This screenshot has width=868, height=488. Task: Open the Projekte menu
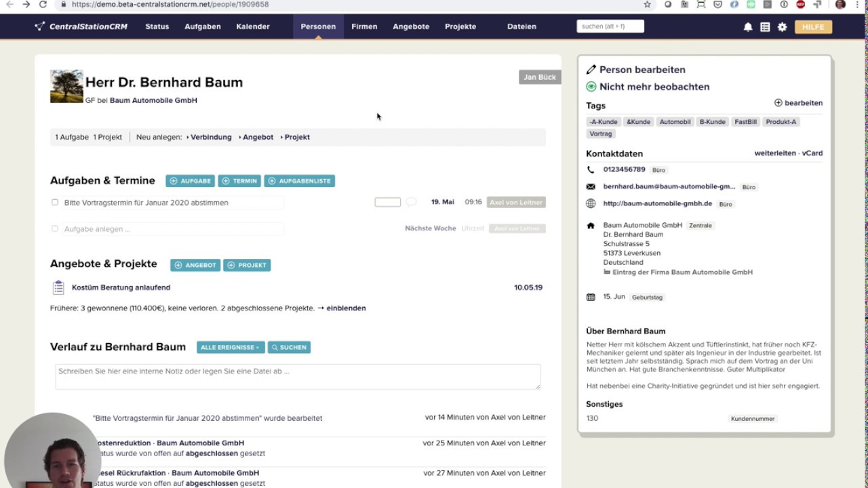point(460,26)
